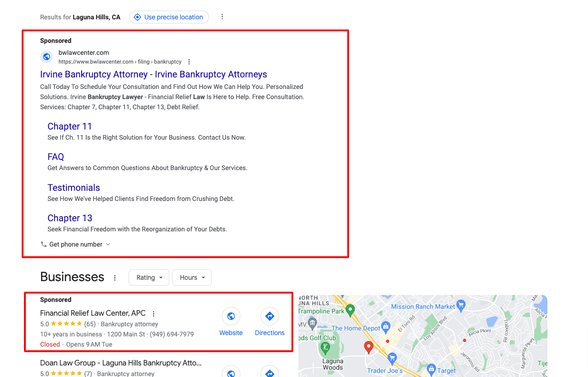
Task: Click the green Trampoline Park map marker
Action: pyautogui.click(x=350, y=310)
